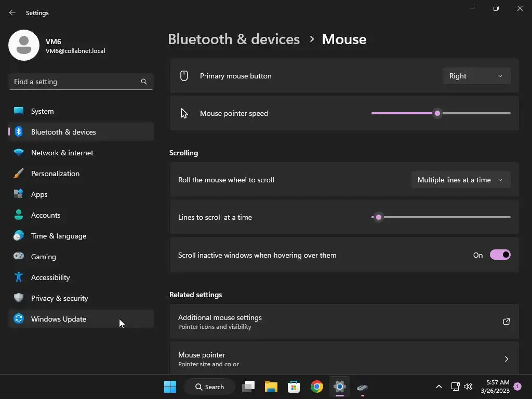This screenshot has width=532, height=399.
Task: Click the Settings gear in the taskbar
Action: click(340, 387)
